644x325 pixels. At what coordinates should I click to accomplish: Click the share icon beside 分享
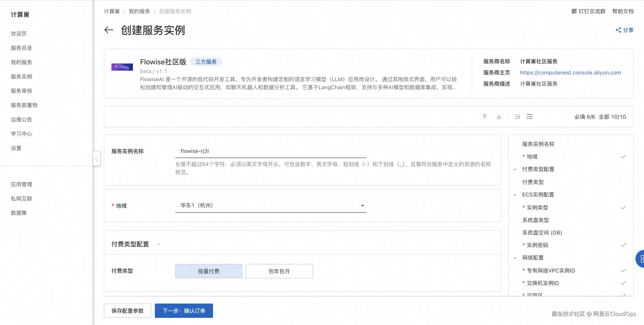pos(619,30)
